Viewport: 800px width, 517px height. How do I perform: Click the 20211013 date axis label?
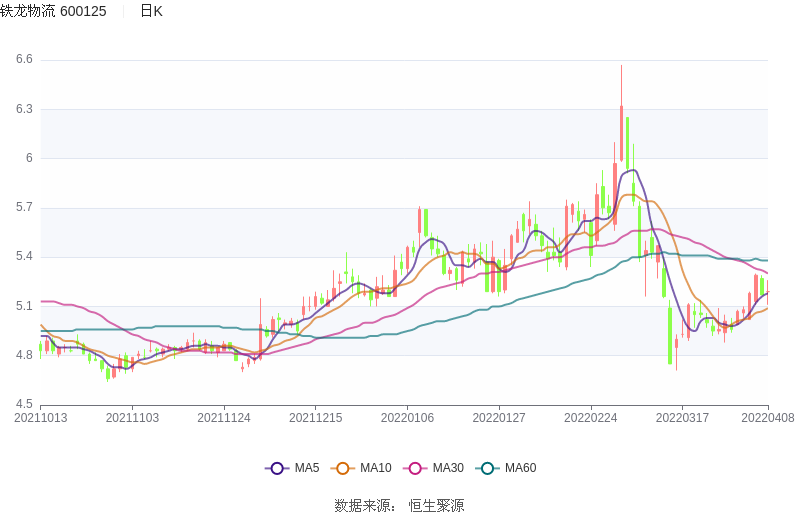pyautogui.click(x=41, y=418)
